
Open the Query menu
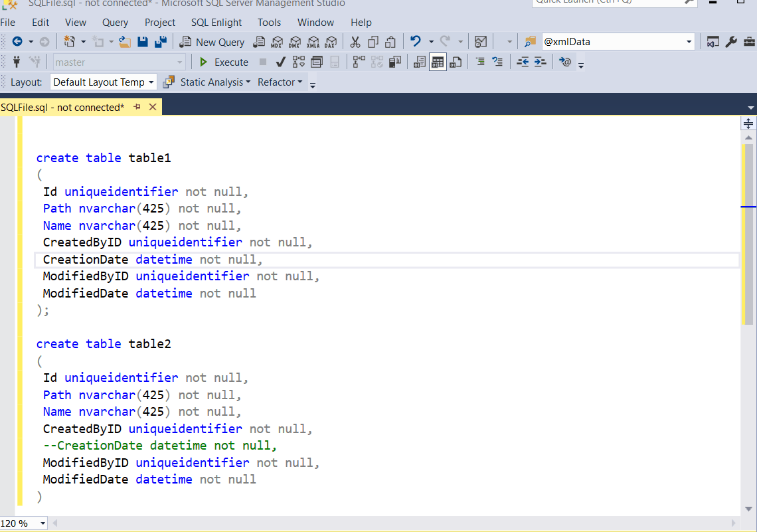115,22
